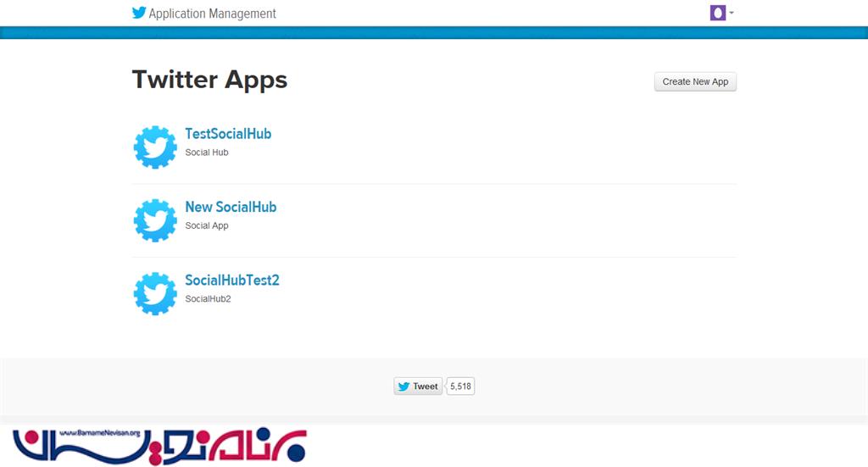Click the 'SocialHub2' description text
This screenshot has height=467, width=868.
click(x=209, y=299)
